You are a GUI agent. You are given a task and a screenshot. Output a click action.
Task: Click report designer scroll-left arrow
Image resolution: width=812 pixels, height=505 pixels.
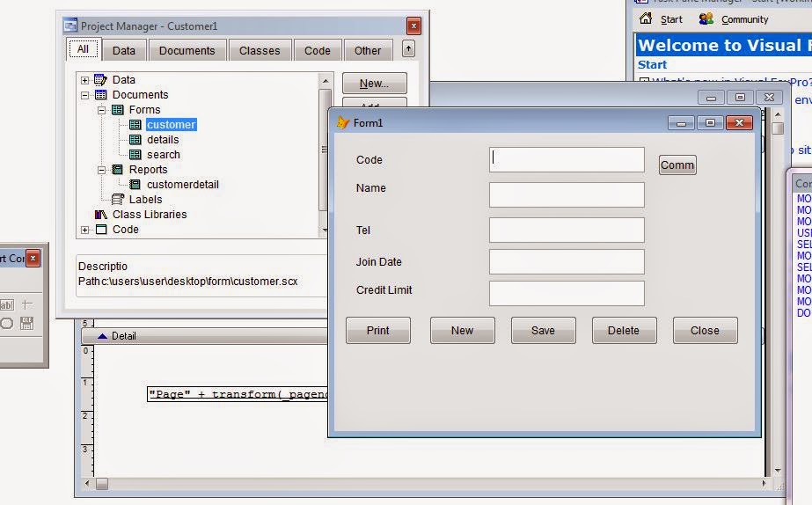tap(87, 484)
